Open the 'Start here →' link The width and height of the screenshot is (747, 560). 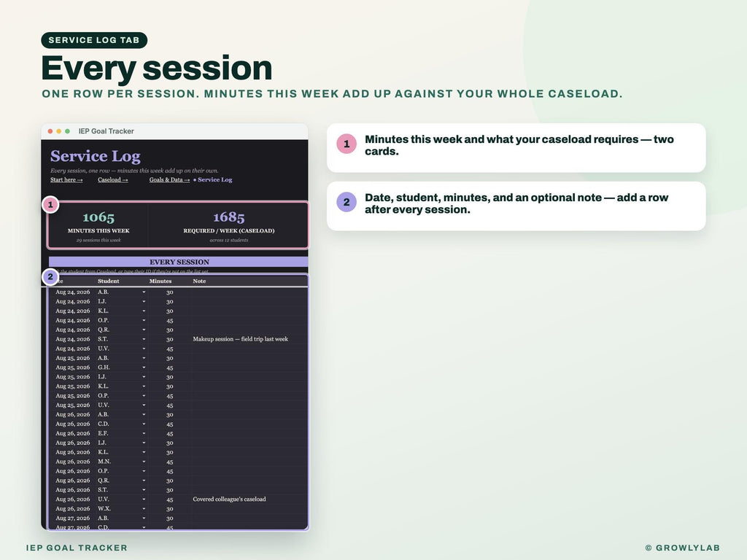coord(66,179)
